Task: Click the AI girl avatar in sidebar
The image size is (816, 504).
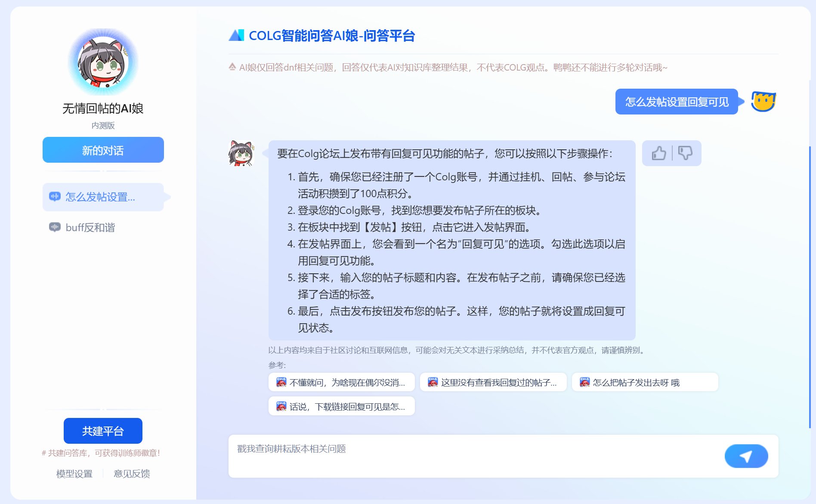Action: click(x=103, y=62)
